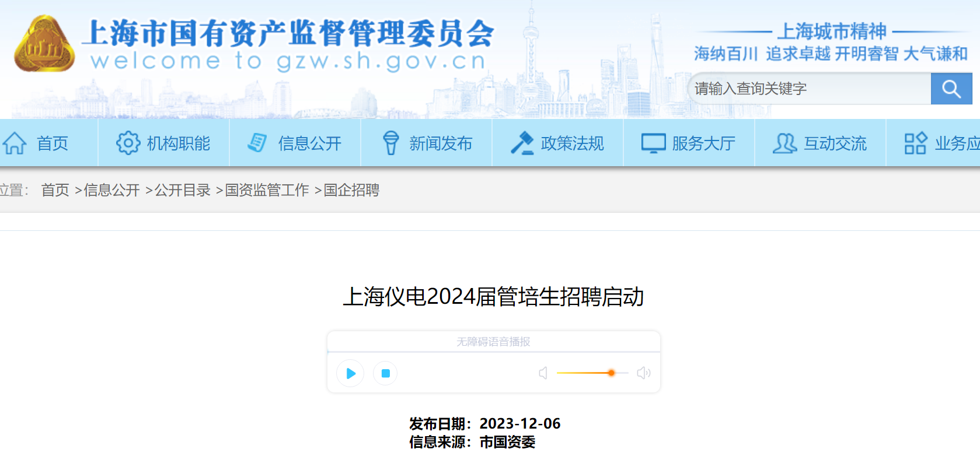This screenshot has height=456, width=980.
Task: Click the grid icon beside 业务应用
Action: pos(915,143)
